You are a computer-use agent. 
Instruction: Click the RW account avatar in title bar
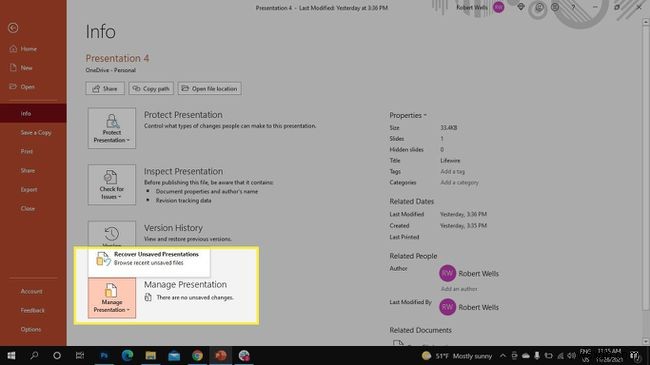coord(499,7)
